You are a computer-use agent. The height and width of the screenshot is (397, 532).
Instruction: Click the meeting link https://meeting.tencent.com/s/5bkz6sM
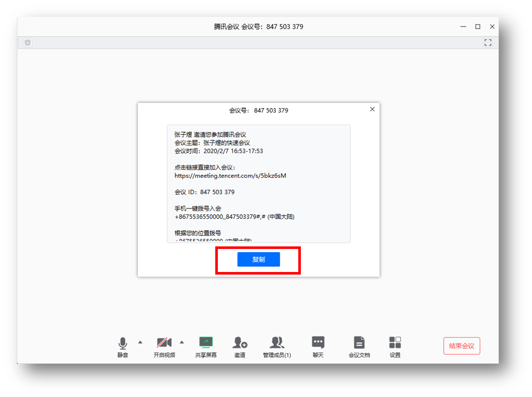click(230, 176)
